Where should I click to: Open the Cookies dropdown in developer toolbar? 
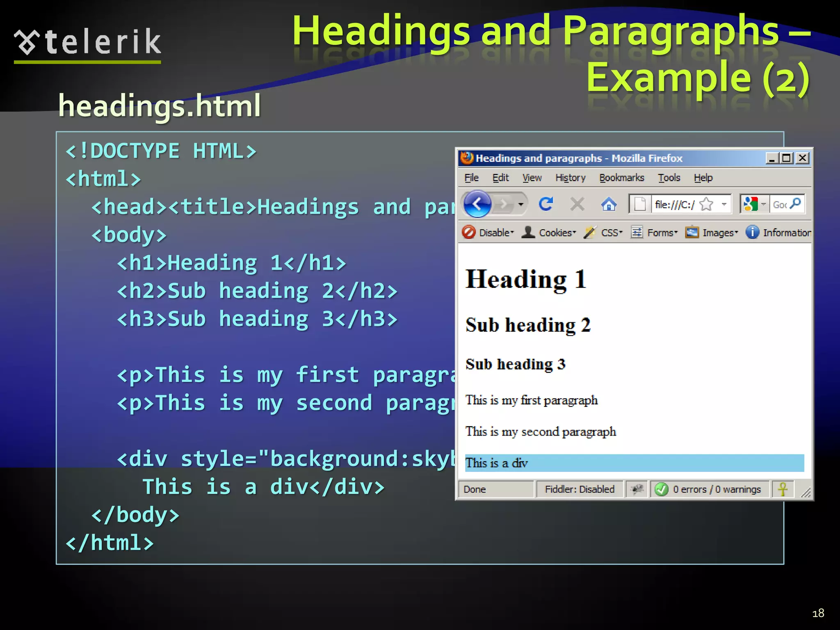coord(557,233)
